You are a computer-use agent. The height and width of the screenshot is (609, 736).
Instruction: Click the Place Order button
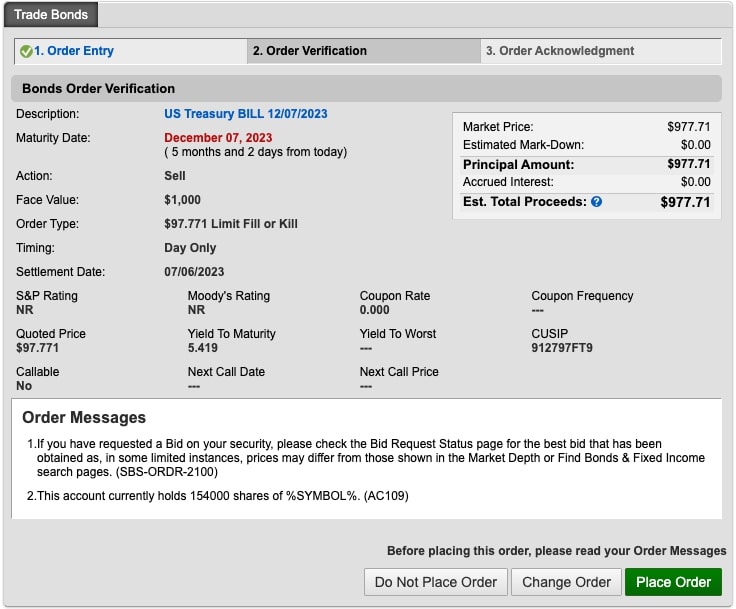tap(673, 582)
